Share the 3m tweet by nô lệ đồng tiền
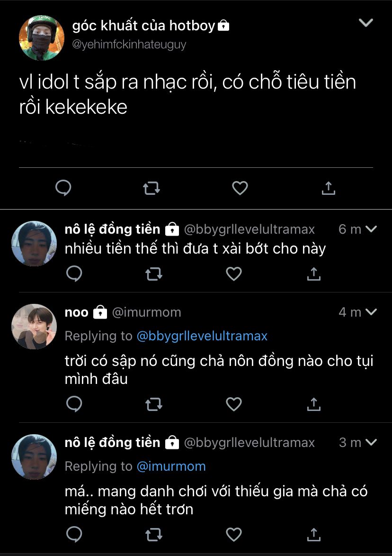 (313, 534)
